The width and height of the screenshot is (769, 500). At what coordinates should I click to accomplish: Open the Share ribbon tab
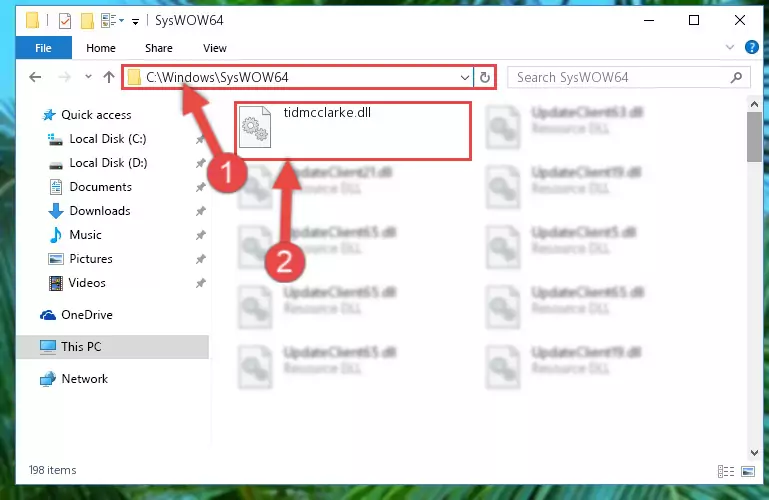coord(158,48)
